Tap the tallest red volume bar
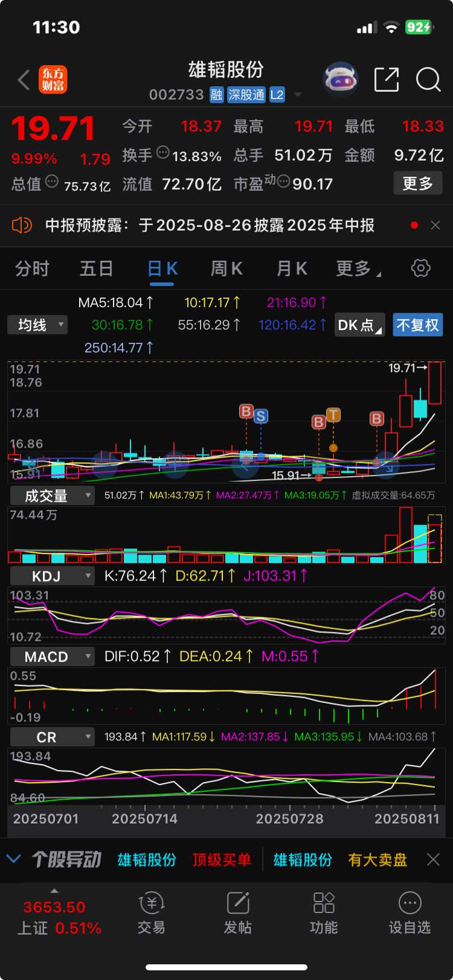The height and width of the screenshot is (980, 453). coord(406,535)
